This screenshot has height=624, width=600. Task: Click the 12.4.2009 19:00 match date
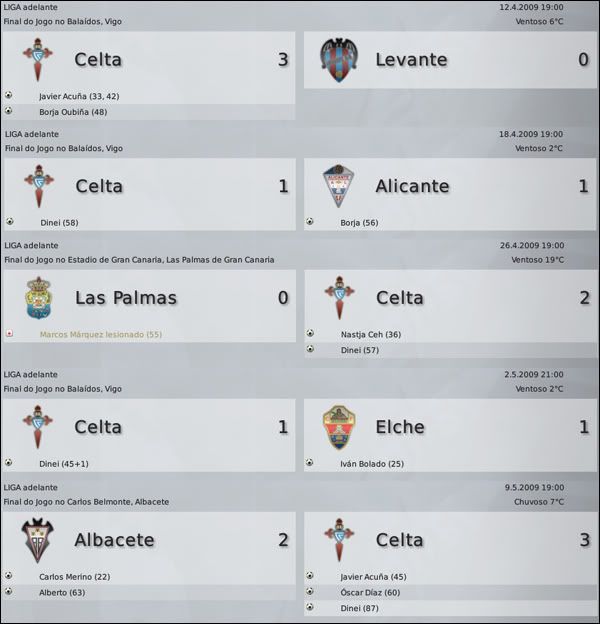coord(531,7)
